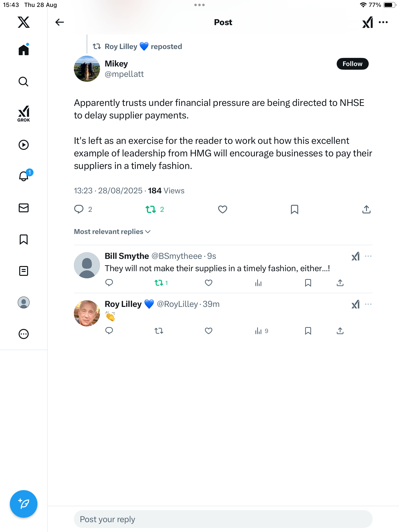This screenshot has width=399, height=532.
Task: Tap the Post your reply field
Action: (x=223, y=519)
